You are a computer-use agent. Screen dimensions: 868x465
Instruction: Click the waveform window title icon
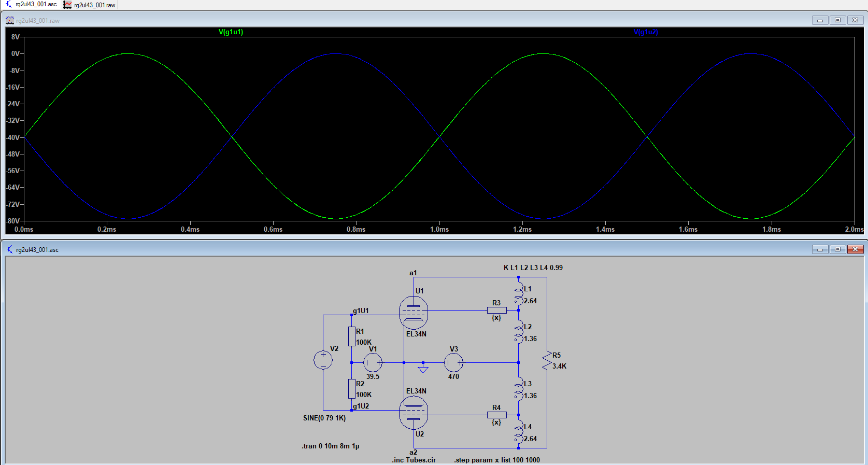click(10, 20)
